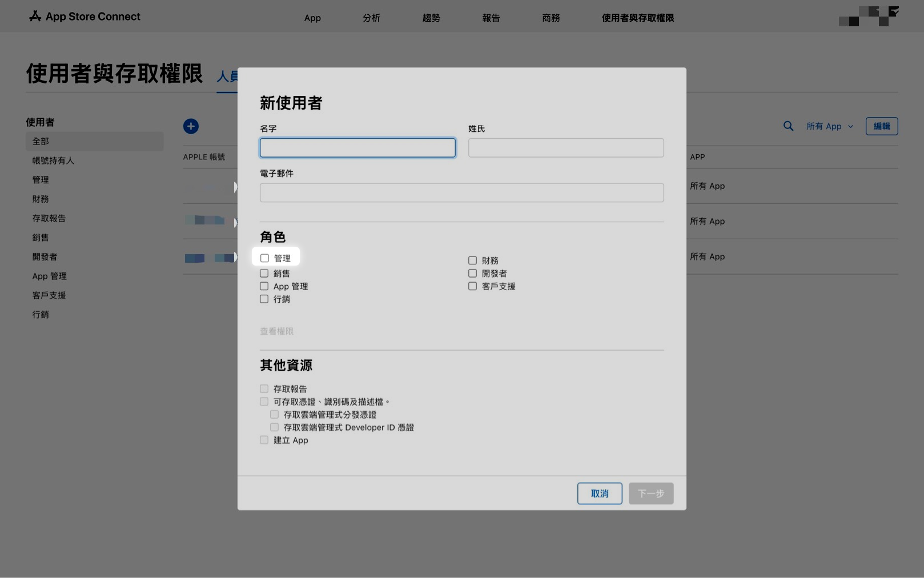
Task: Check the 管理 role checkbox
Action: (264, 258)
